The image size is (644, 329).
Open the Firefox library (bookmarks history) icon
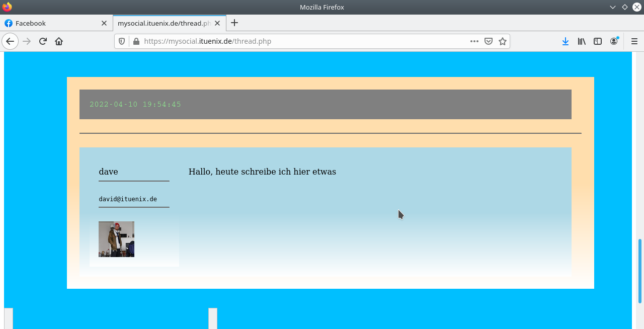[581, 41]
